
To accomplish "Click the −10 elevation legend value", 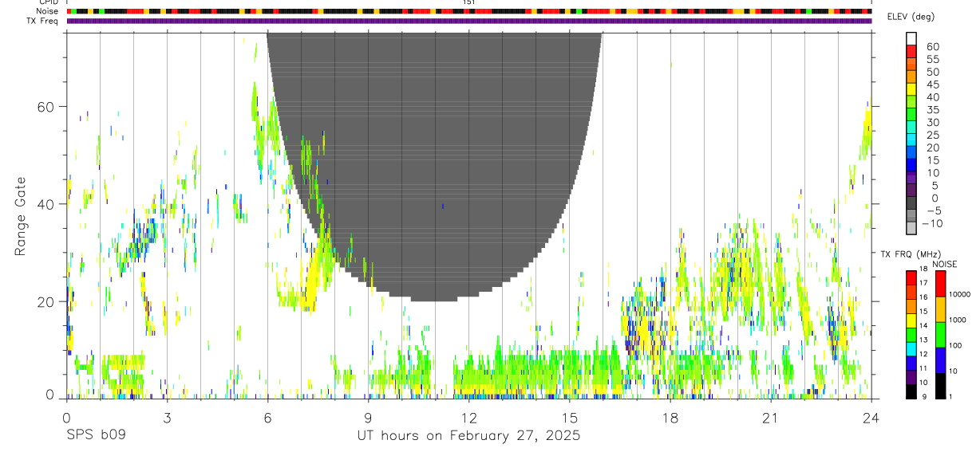I will click(934, 224).
